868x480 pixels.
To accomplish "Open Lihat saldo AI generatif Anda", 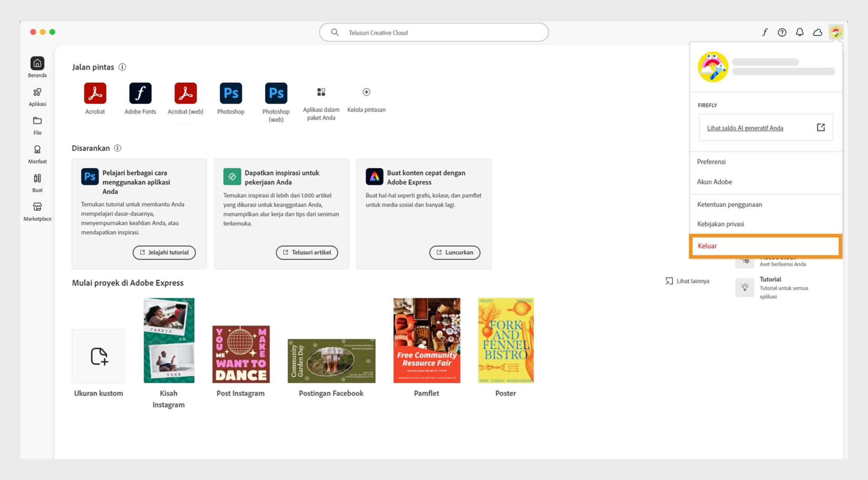I will (x=745, y=128).
